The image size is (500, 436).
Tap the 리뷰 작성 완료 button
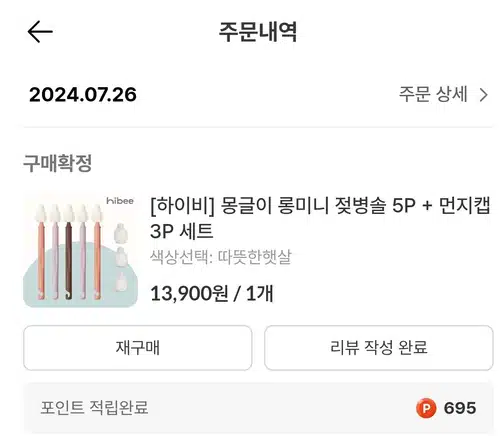click(379, 348)
